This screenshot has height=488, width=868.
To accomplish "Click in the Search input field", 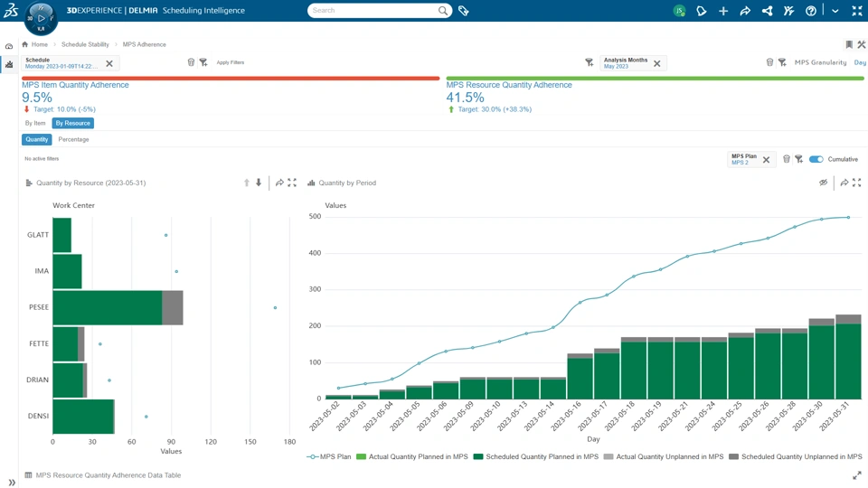I will (x=373, y=11).
